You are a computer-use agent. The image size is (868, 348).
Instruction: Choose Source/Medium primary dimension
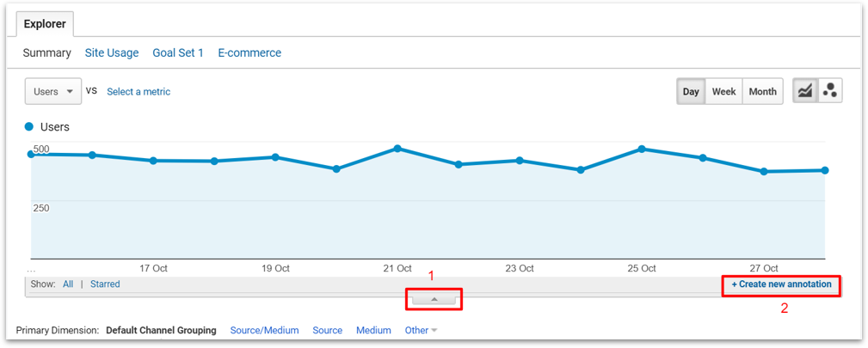tap(264, 330)
